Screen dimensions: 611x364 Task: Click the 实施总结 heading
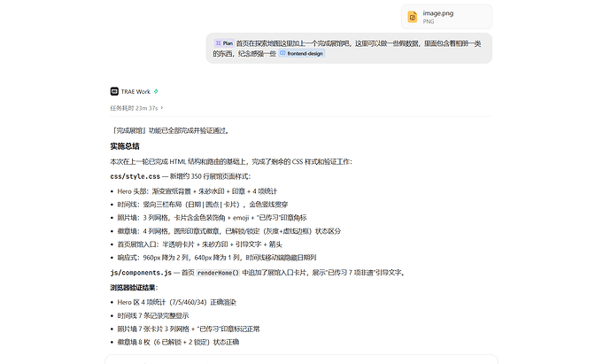point(124,146)
